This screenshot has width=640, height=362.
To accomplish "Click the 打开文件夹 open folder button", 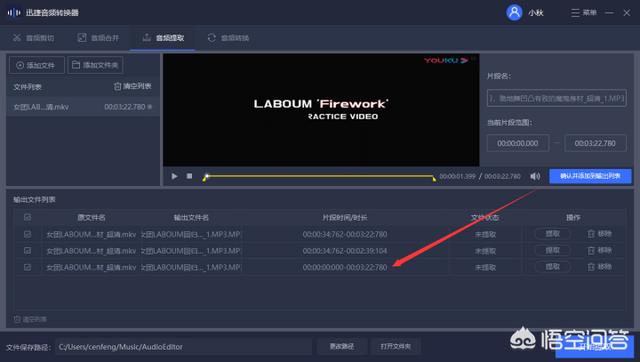I will pos(396,346).
